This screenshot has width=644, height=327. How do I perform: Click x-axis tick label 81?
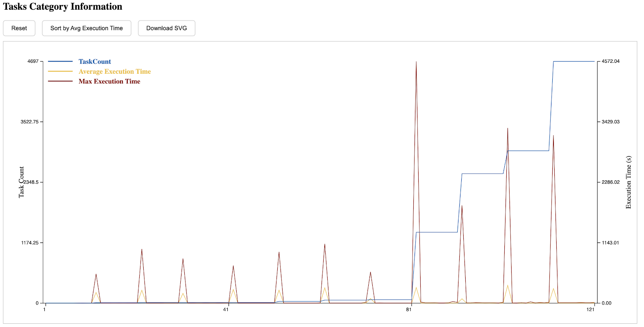[x=409, y=309]
